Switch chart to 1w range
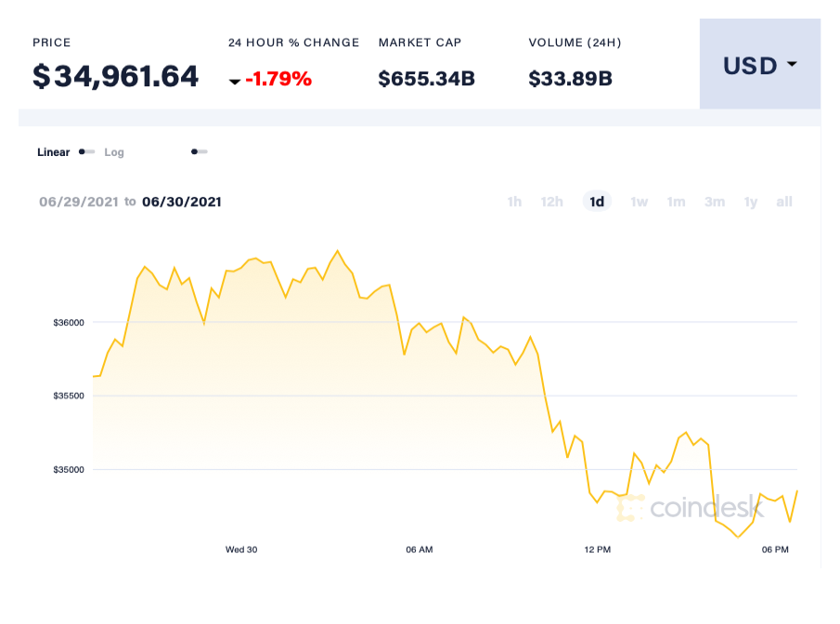The height and width of the screenshot is (624, 840). [x=639, y=201]
